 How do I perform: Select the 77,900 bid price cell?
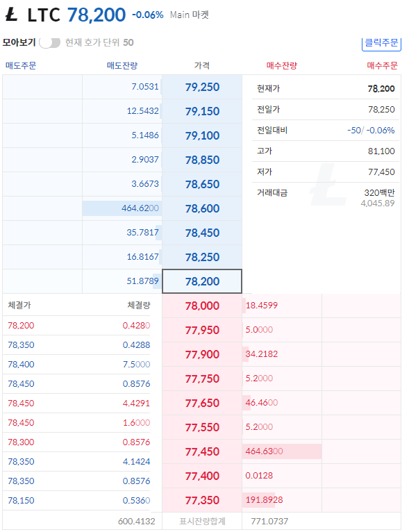click(x=202, y=354)
